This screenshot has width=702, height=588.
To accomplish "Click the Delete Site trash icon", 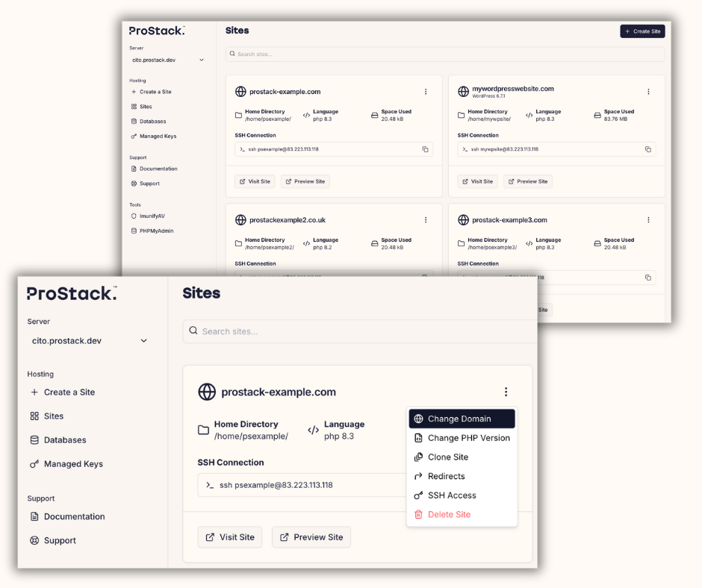I will (x=419, y=514).
